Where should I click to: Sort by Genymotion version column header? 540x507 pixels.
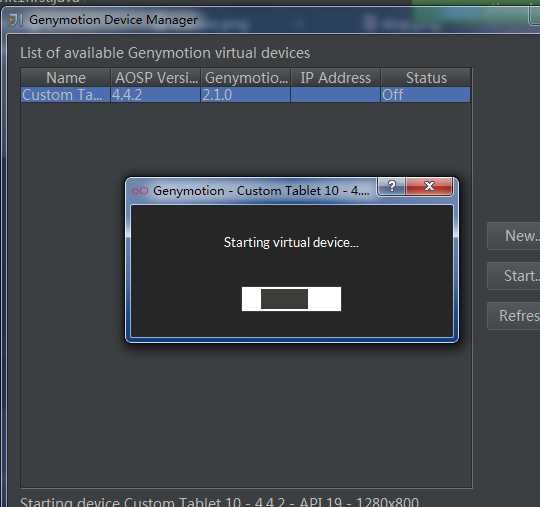[x=246, y=77]
